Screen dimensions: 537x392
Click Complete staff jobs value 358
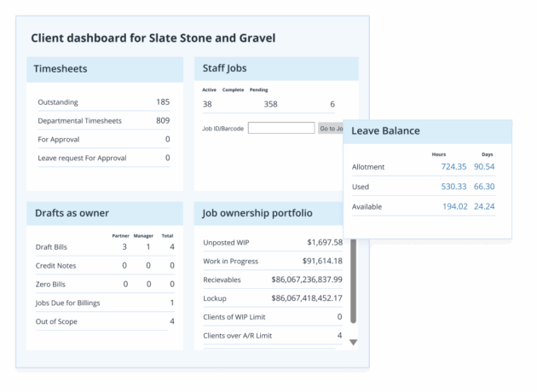pyautogui.click(x=270, y=104)
